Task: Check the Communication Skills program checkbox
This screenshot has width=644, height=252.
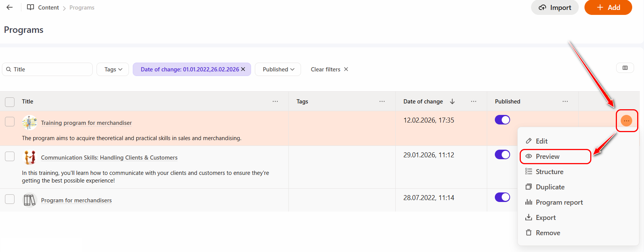Action: coord(10,157)
